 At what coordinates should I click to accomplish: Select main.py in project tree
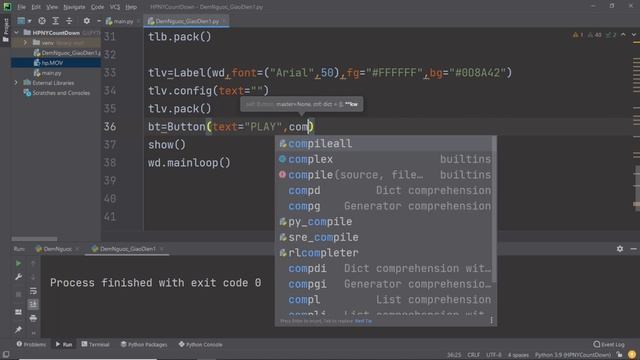[x=48, y=73]
